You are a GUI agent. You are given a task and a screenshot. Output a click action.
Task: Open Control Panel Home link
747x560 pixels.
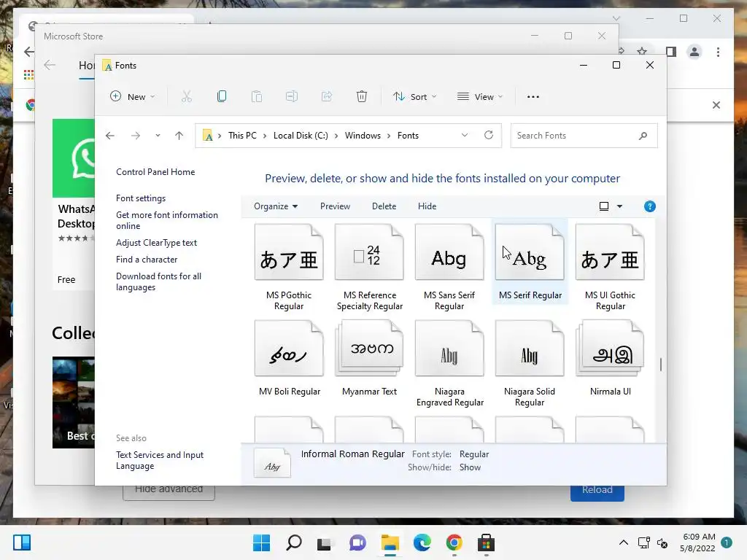[155, 172]
